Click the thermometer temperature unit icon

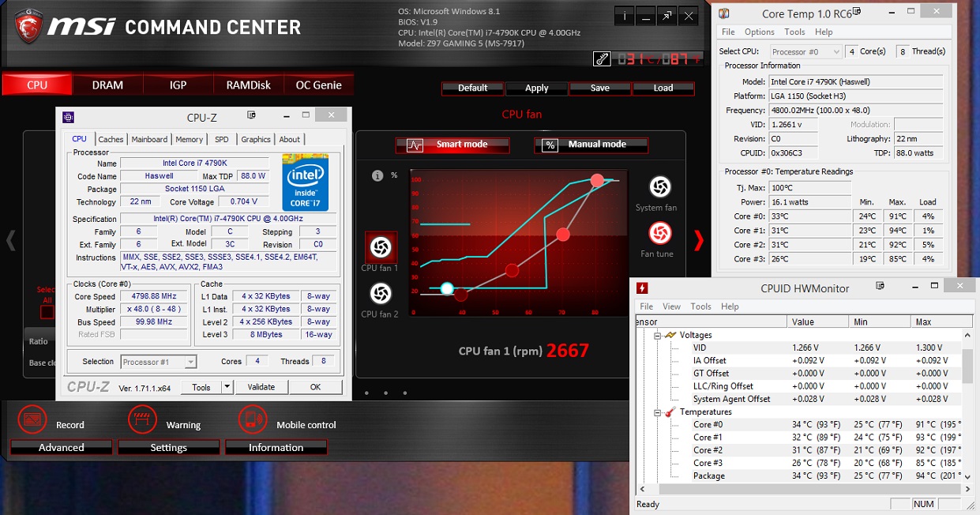602,58
